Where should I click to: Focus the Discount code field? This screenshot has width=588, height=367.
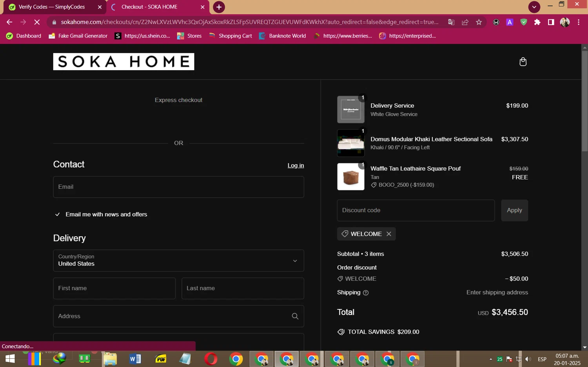[x=416, y=210]
